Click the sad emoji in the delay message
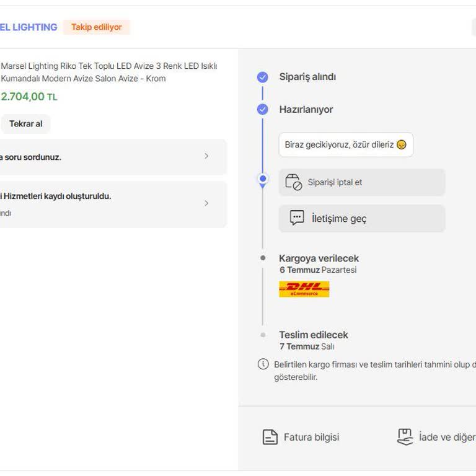This screenshot has width=476, height=476. coord(402,144)
